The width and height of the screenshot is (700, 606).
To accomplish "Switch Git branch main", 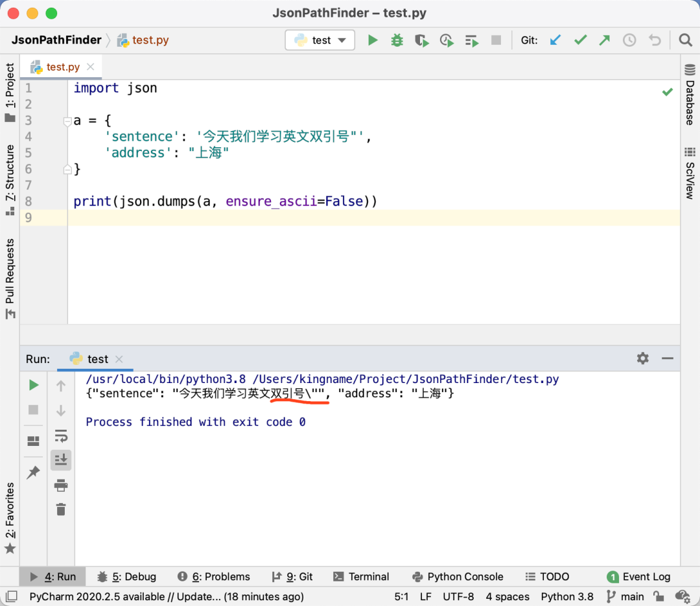I will click(625, 597).
